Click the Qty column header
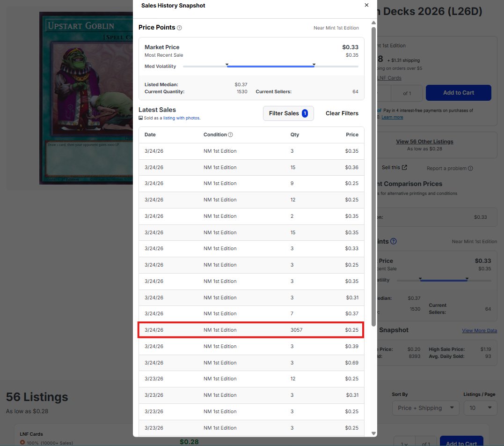 click(x=295, y=135)
